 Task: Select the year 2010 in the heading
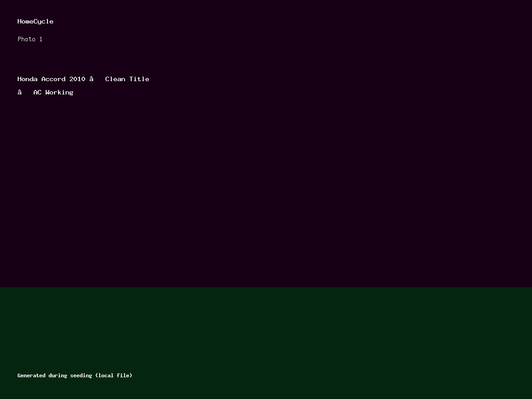pyautogui.click(x=77, y=79)
